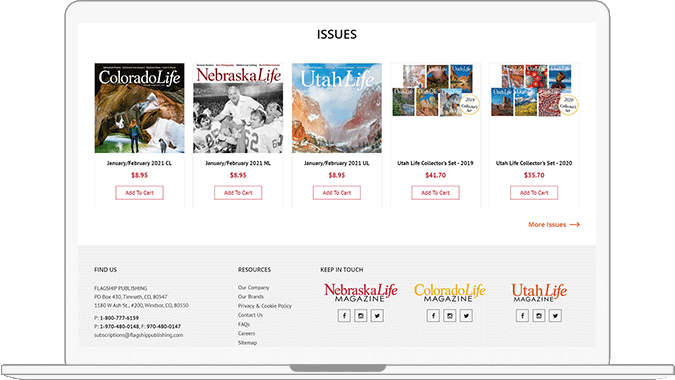
Task: Click the January/February 2021 CL title
Action: 139,163
